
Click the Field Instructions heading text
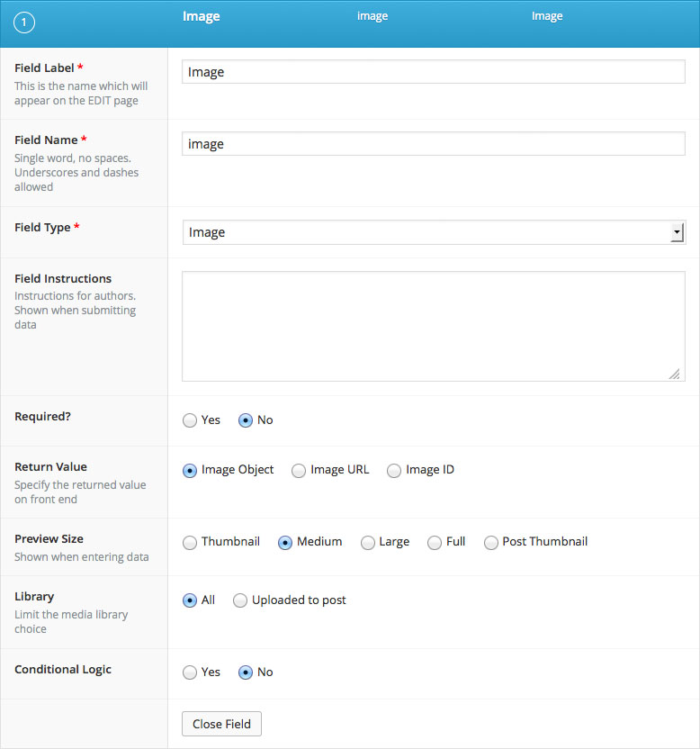[63, 278]
